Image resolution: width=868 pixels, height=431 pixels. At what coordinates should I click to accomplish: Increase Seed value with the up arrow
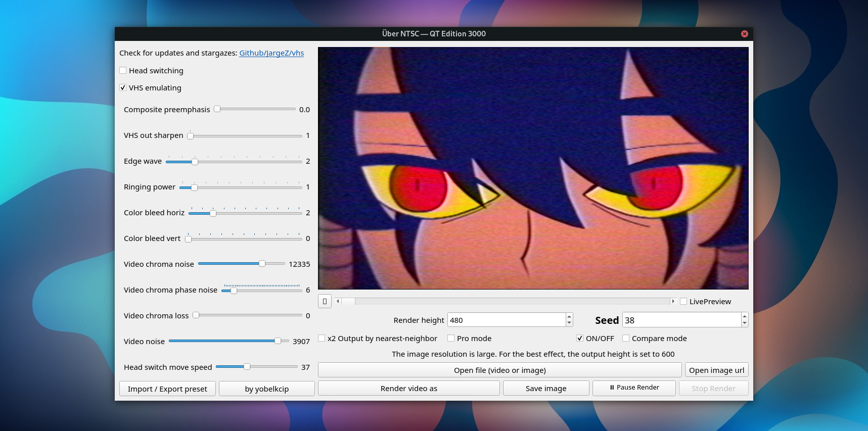(744, 317)
